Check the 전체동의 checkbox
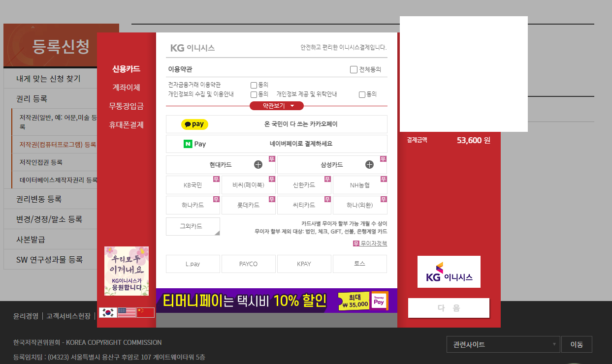This screenshot has width=612, height=364. 354,69
